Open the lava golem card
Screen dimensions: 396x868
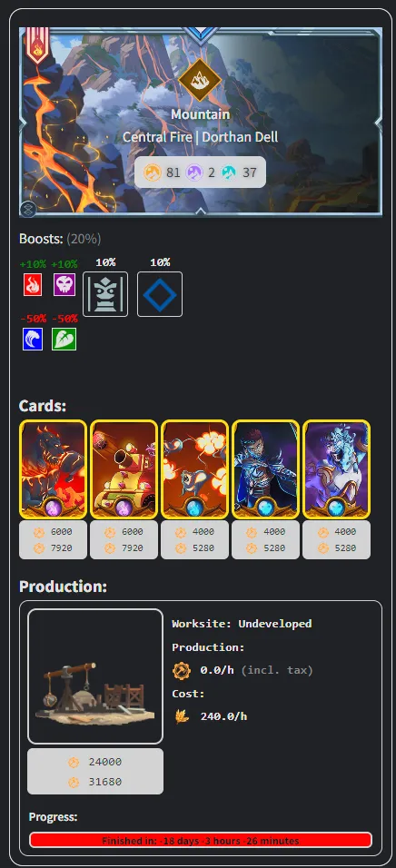point(54,469)
